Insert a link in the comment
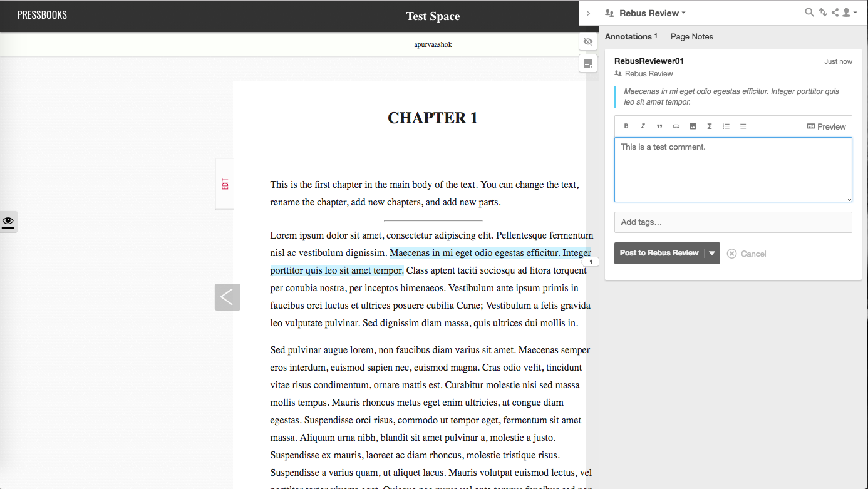Screen dimensions: 868x489 point(676,126)
